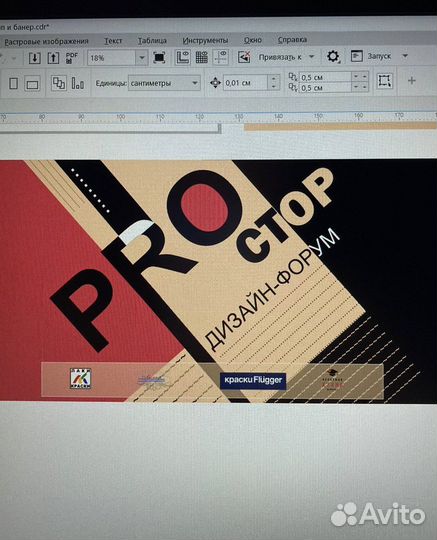This screenshot has height=540, width=437.
Task: Toggle the grid display icon
Action: [202, 57]
